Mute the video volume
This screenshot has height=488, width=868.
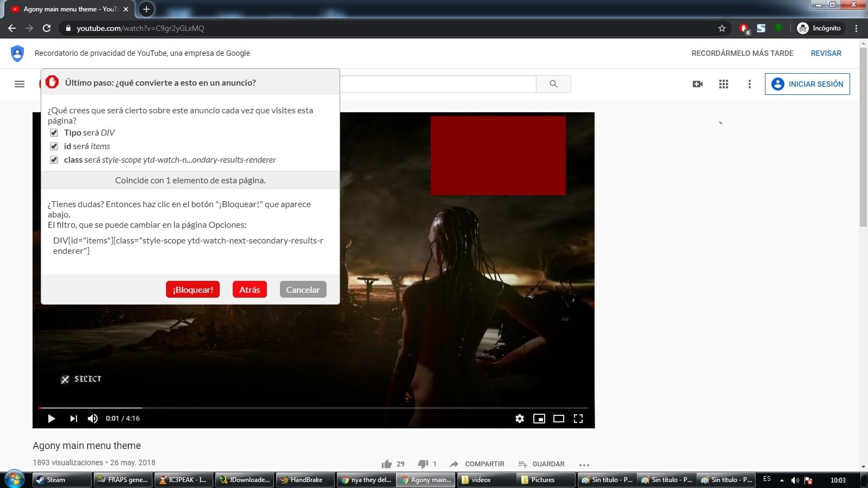pyautogui.click(x=93, y=419)
